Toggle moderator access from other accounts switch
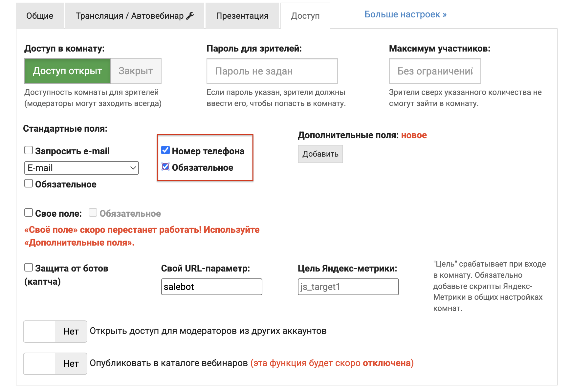Viewport: 572px width, 392px height. point(55,332)
